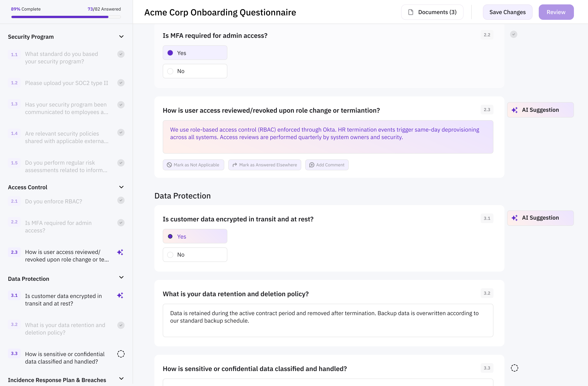
Task: Collapse Data Protection sidebar section chevron
Action: [x=121, y=278]
